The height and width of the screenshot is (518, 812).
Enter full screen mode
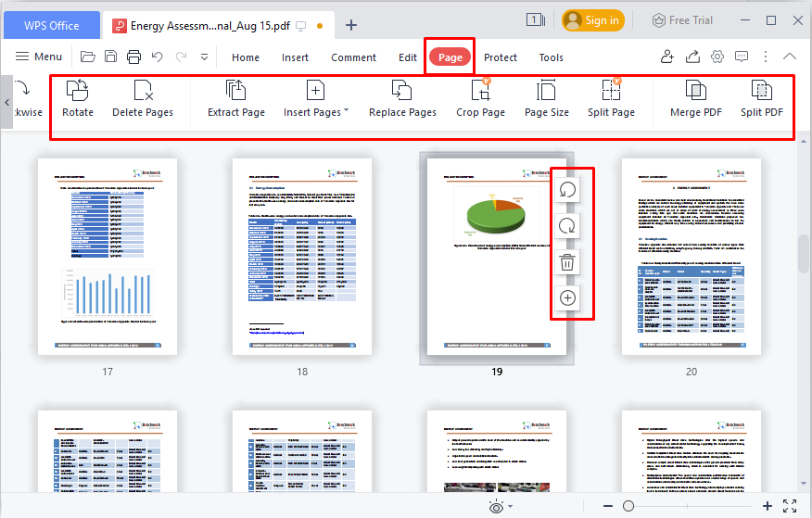tap(790, 506)
